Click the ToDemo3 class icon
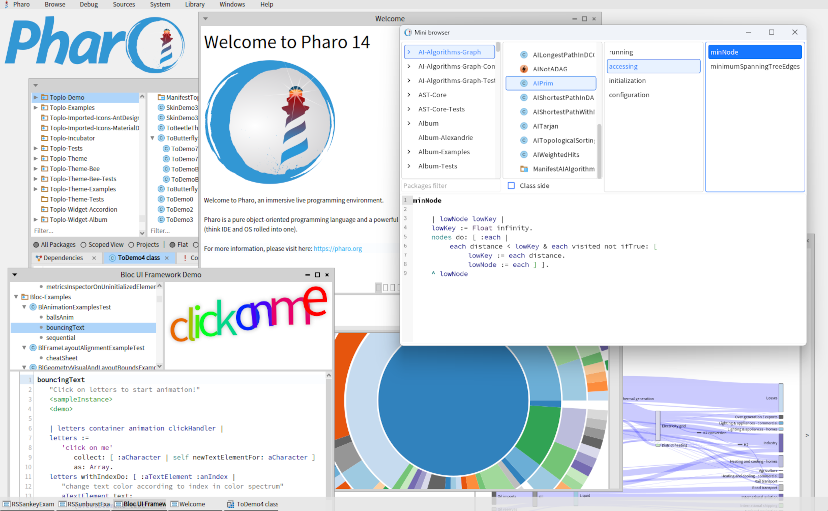This screenshot has height=511, width=828. click(162, 220)
